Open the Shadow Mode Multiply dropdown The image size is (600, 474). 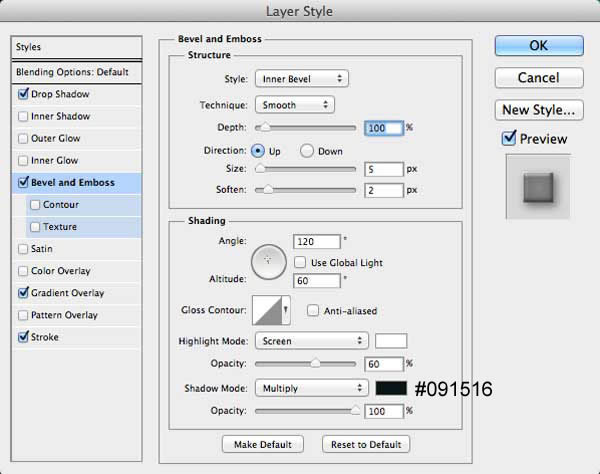[311, 388]
